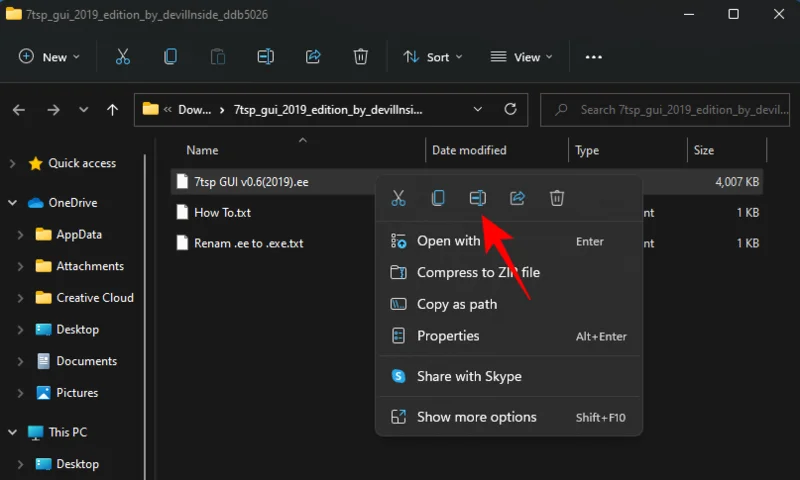Choose Compress to ZIP file
Screen dimensions: 800x480
[x=478, y=272]
